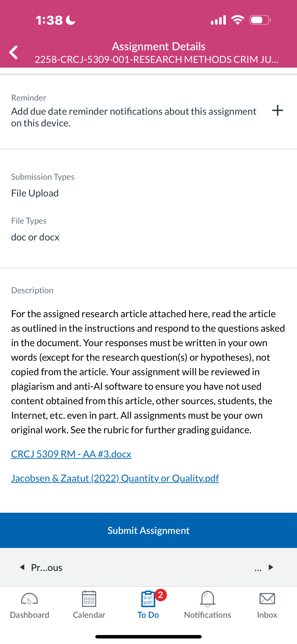This screenshot has width=297, height=644.
Task: Open Jacobsen & Zaatut Quantity or Quality.pdf
Action: [115, 478]
